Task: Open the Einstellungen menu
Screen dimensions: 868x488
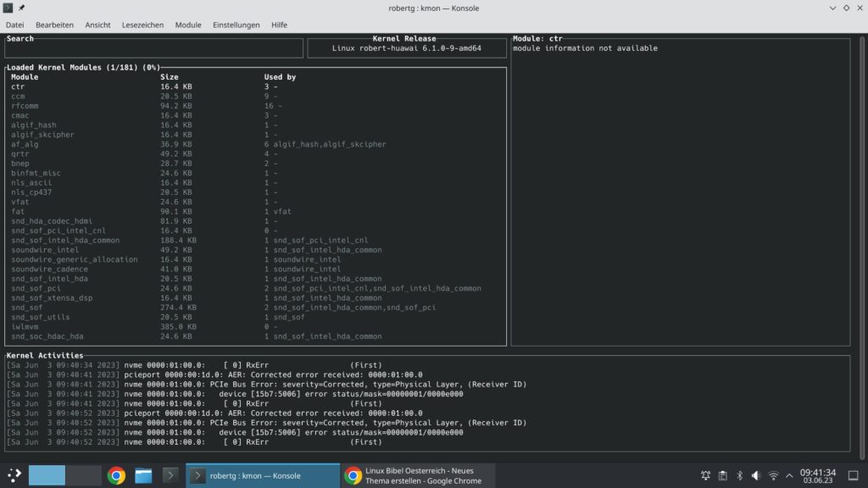Action: coord(236,25)
